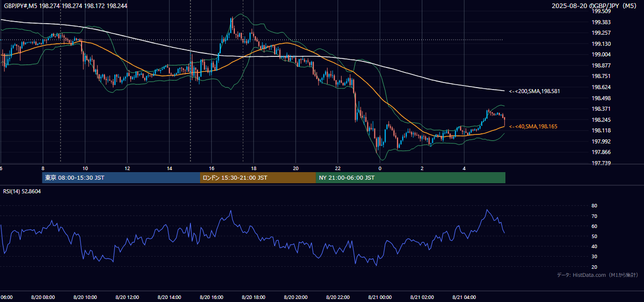Click the RSI axis level 50

coord(595,236)
